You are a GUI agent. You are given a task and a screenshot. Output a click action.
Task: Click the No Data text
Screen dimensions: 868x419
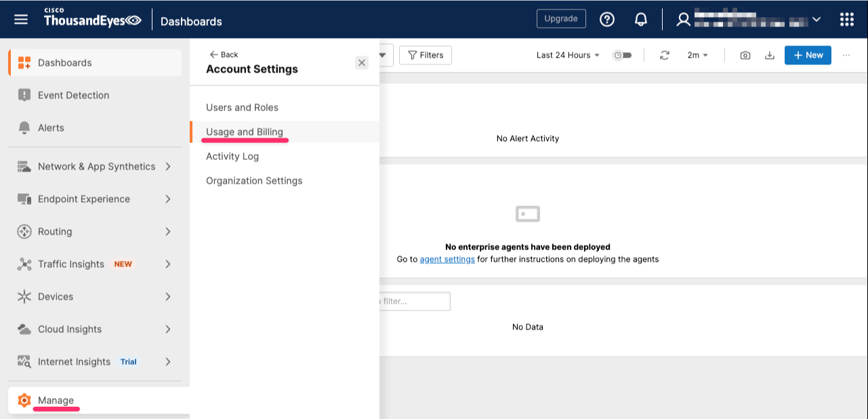[528, 327]
